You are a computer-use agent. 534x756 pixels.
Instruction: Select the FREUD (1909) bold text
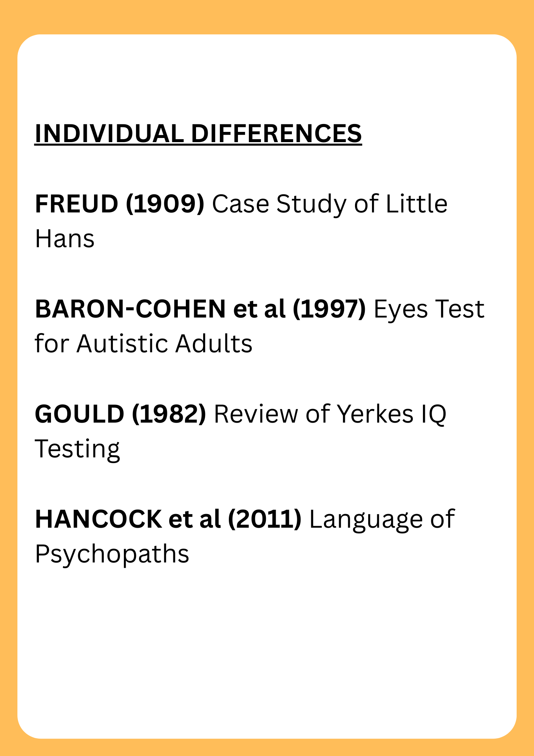tap(120, 204)
